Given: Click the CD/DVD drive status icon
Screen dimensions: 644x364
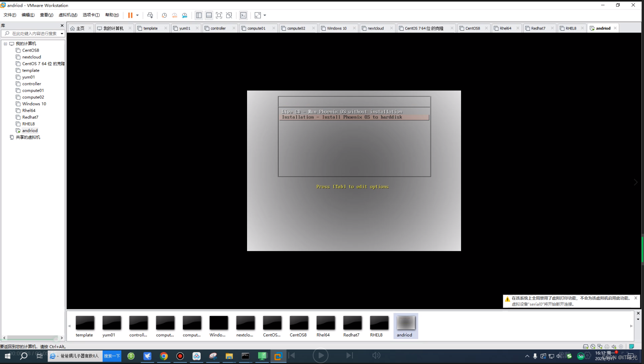Looking at the screenshot, I should click(x=593, y=347).
